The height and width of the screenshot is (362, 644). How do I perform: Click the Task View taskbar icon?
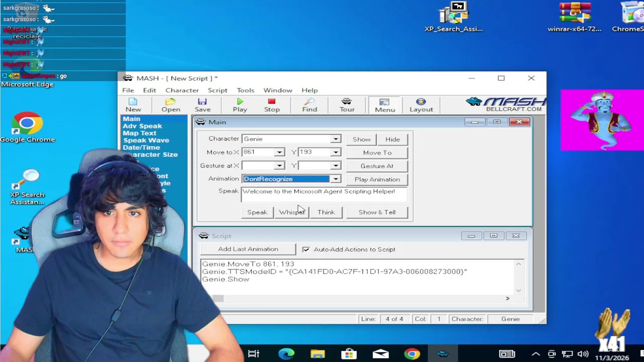point(254,354)
